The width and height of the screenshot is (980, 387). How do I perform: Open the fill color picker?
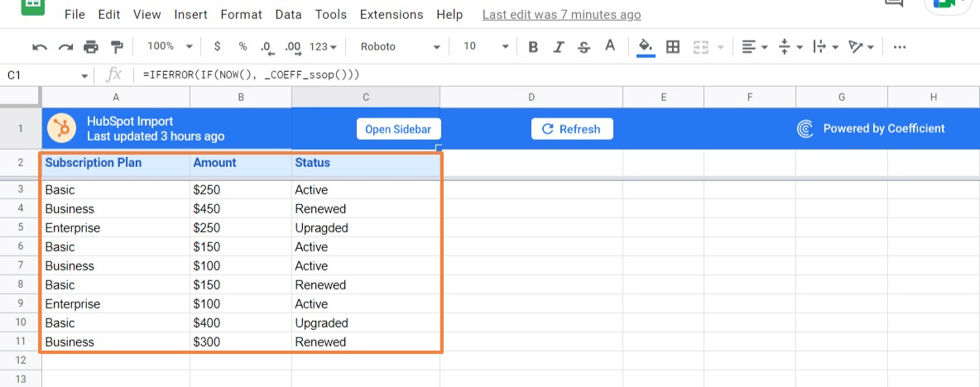click(646, 47)
